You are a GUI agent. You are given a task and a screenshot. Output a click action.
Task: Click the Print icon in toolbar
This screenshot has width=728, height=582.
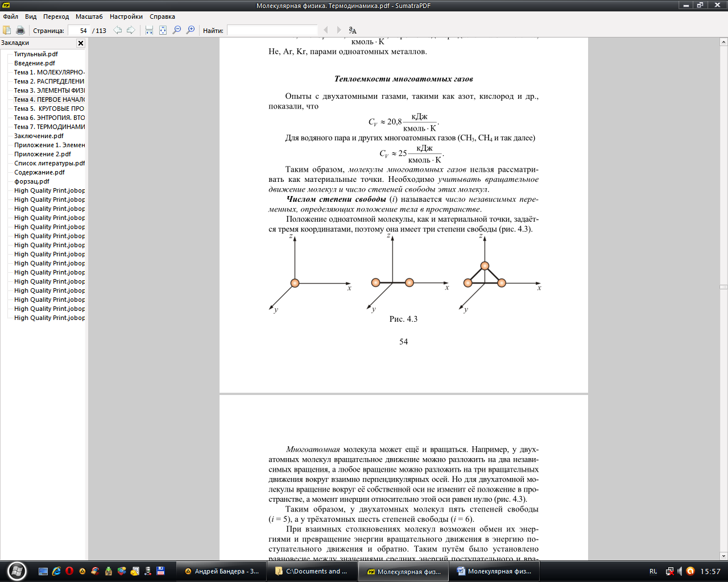(20, 30)
